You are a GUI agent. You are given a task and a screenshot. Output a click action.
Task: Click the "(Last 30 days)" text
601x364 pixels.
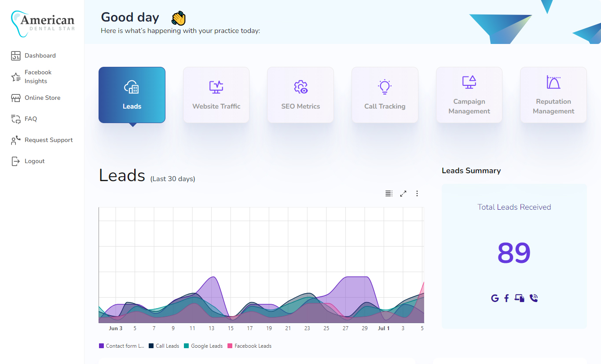[173, 179]
